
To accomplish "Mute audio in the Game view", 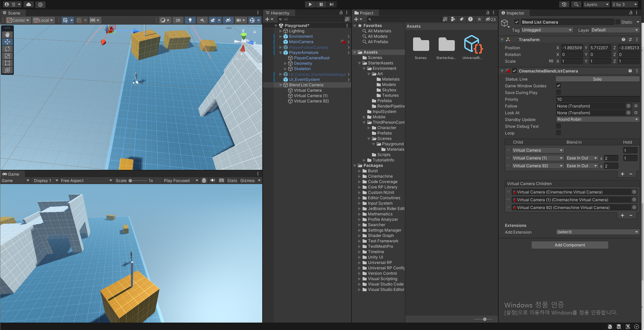I will (x=213, y=180).
